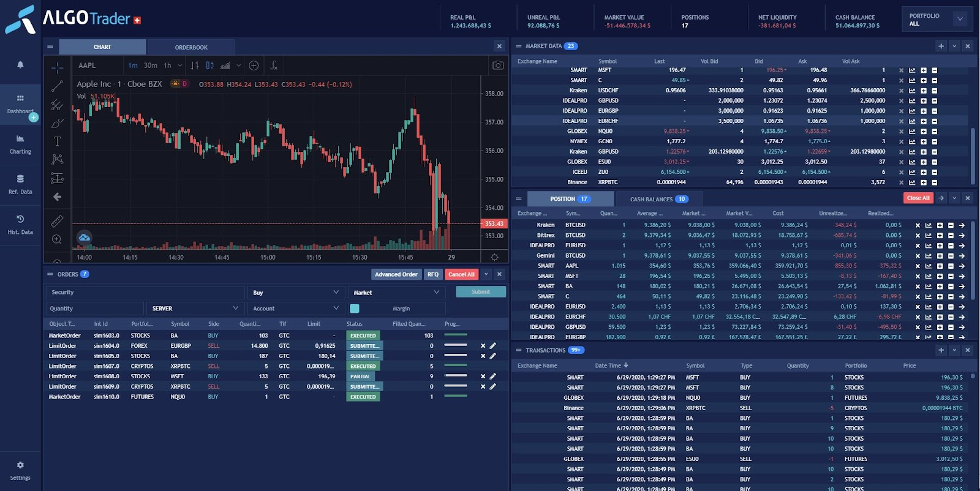Select the ruler measure tool
980x491 pixels.
57,220
